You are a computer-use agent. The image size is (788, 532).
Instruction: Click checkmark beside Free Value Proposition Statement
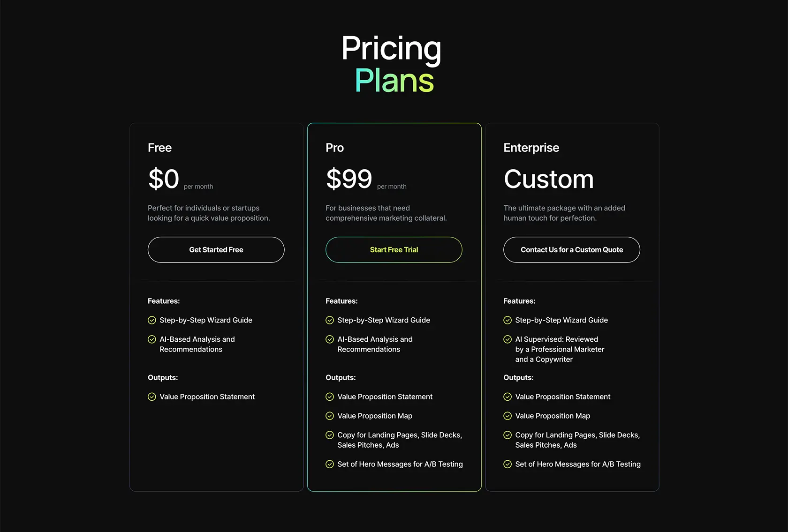152,397
